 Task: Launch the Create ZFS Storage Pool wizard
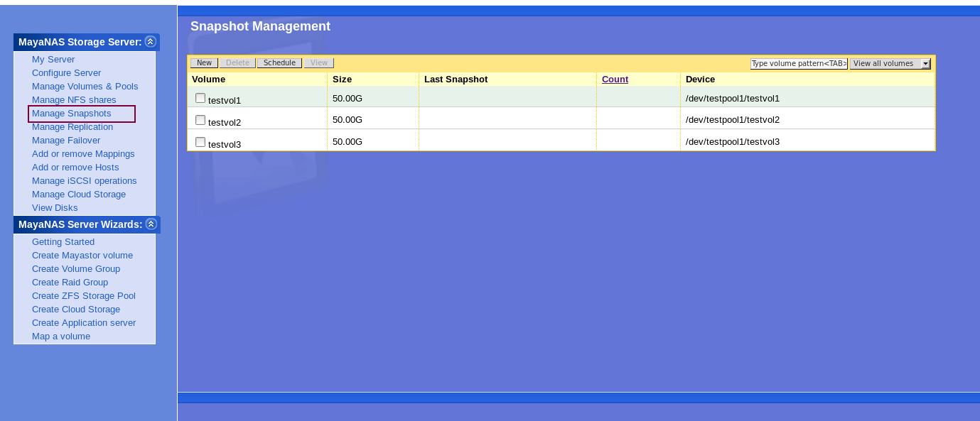tap(83, 296)
